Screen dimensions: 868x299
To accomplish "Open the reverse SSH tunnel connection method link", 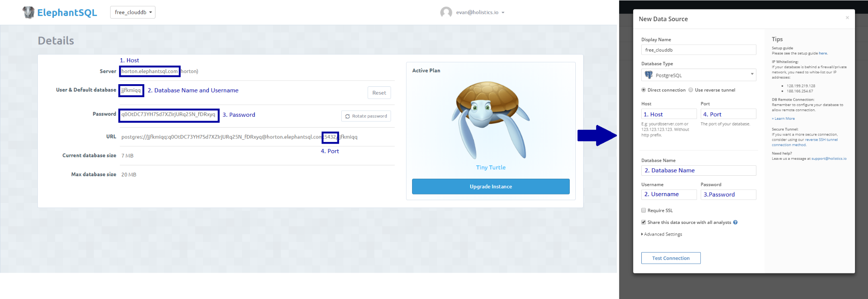I will click(805, 142).
